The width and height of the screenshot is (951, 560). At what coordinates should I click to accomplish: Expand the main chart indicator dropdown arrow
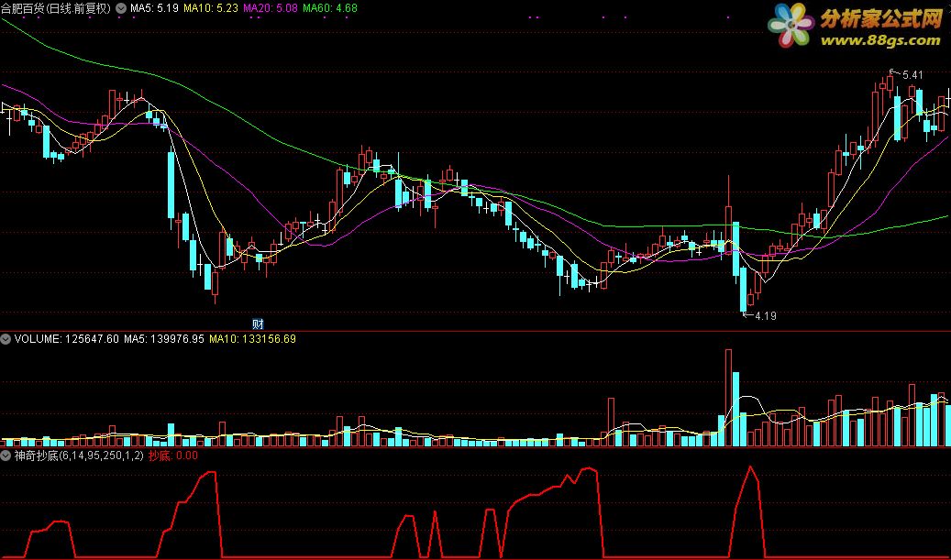[120, 8]
